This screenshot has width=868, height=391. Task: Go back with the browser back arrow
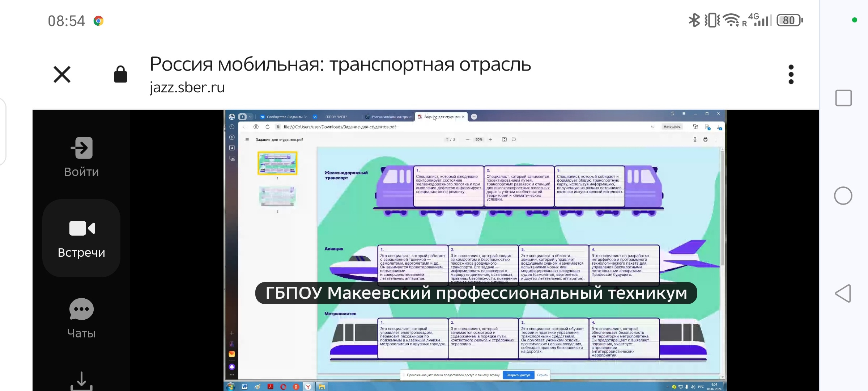click(x=244, y=127)
